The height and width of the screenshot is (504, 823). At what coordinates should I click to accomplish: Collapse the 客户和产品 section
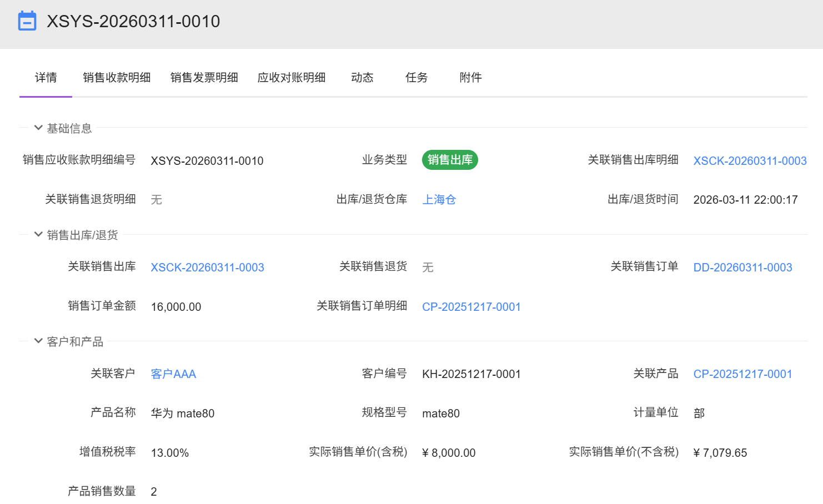[38, 341]
